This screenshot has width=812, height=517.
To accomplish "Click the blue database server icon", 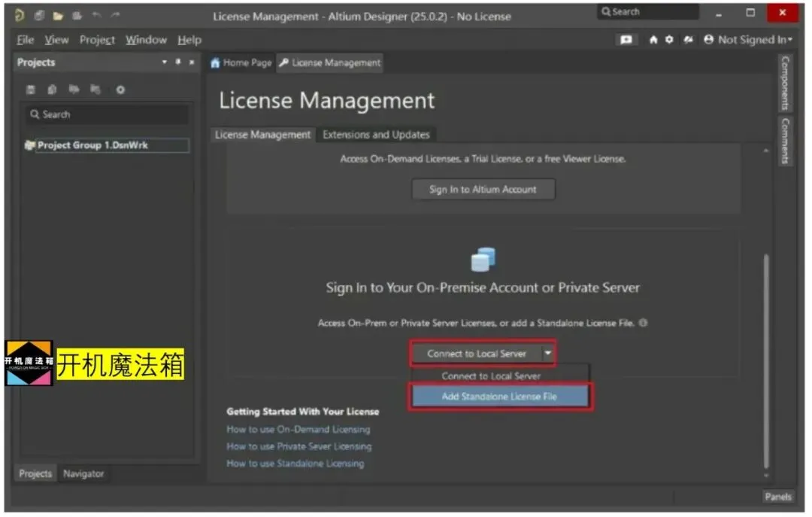I will (483, 260).
